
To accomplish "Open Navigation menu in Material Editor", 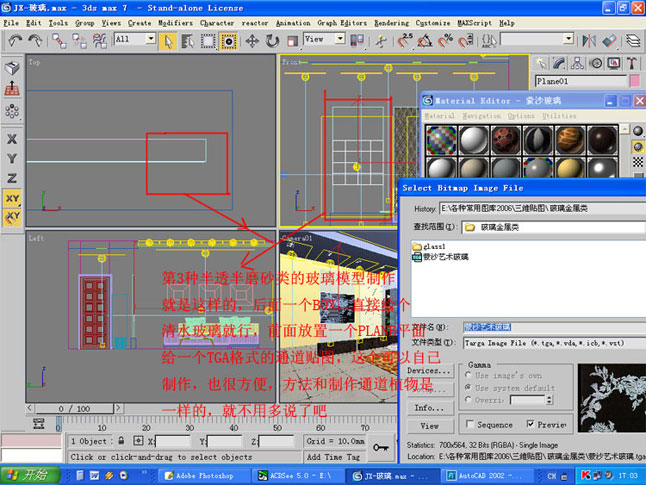I will click(481, 116).
